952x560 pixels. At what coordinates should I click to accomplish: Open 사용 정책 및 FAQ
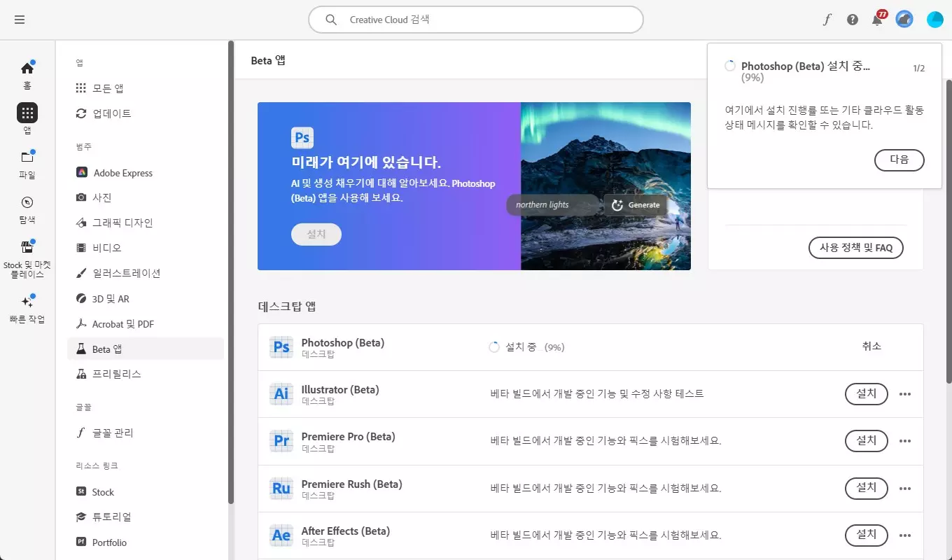point(855,247)
